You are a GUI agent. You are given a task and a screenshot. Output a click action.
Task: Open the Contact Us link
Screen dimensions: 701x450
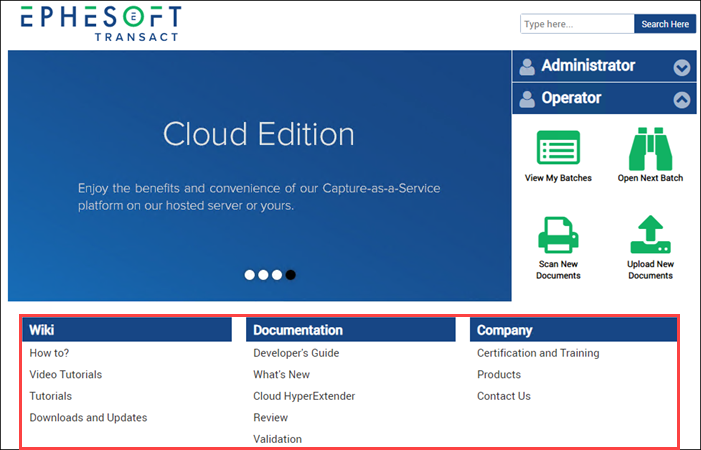(x=503, y=396)
